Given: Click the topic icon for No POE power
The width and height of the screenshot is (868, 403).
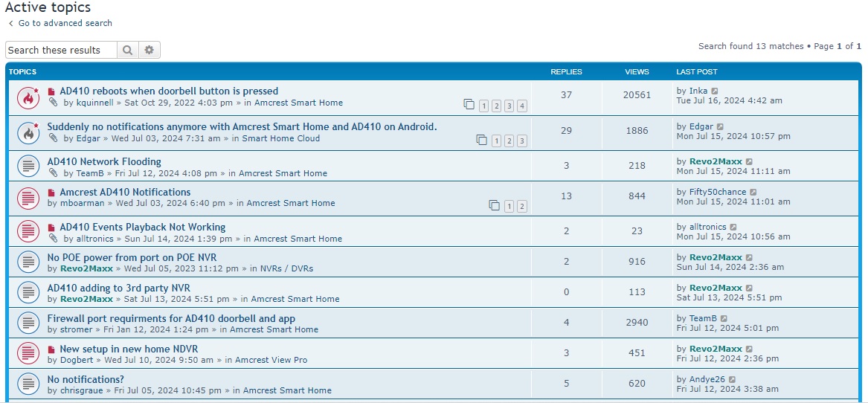Looking at the screenshot, I should click(28, 262).
